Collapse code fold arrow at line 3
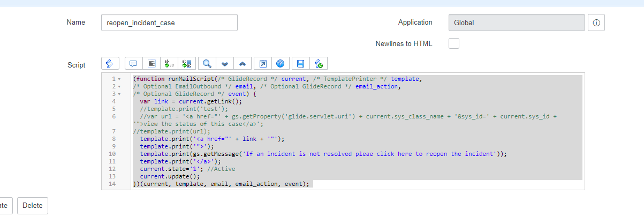The height and width of the screenshot is (217, 644). pyautogui.click(x=119, y=94)
